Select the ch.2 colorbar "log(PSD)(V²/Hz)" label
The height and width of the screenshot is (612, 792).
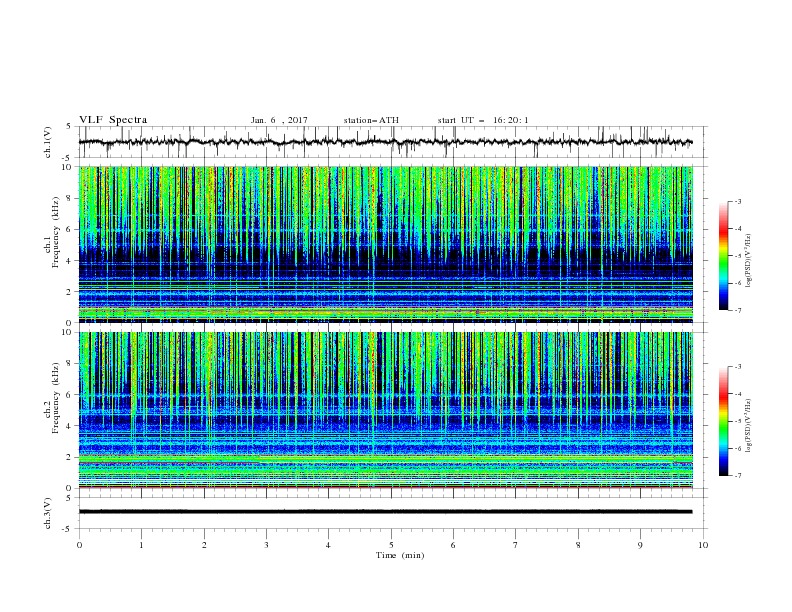[749, 425]
